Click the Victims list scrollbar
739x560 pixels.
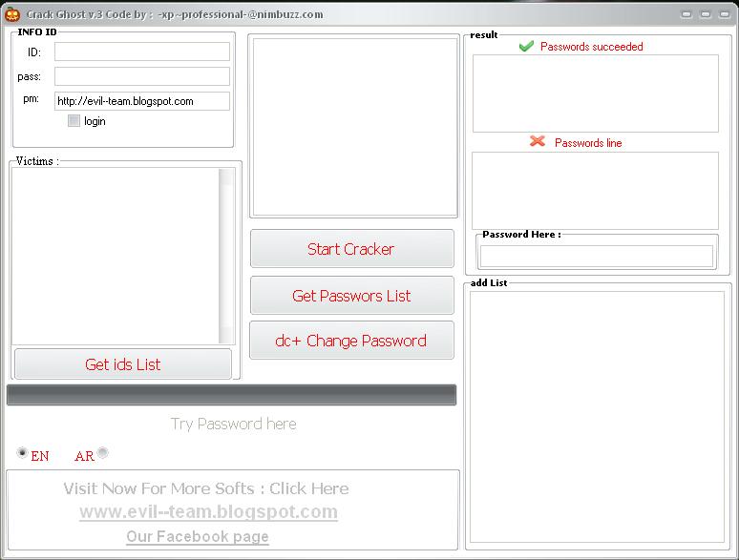(226, 256)
